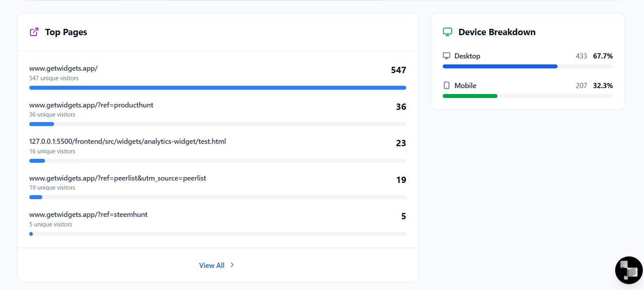Click the Top Pages external-link icon
Viewport: 644px width, 290px height.
pyautogui.click(x=34, y=32)
